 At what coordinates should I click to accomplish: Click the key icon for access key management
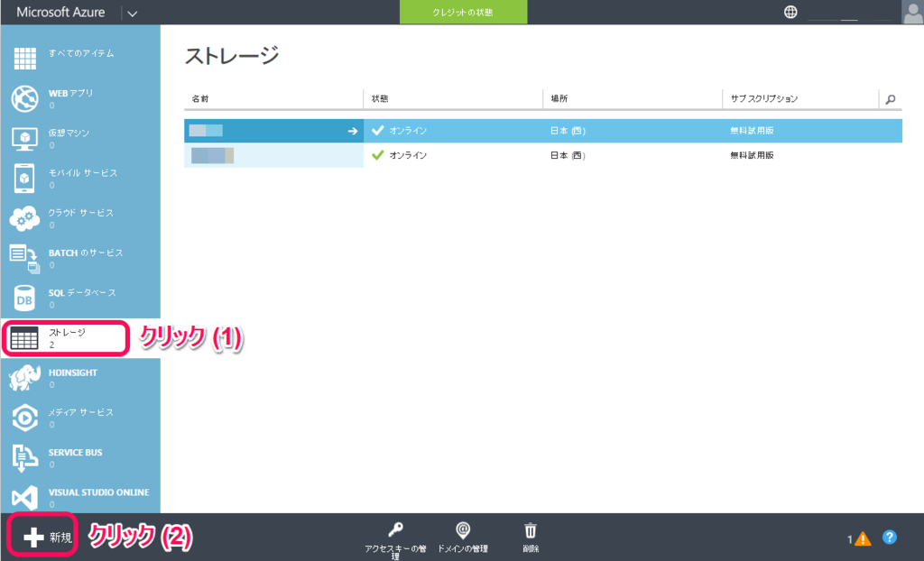coord(395,529)
